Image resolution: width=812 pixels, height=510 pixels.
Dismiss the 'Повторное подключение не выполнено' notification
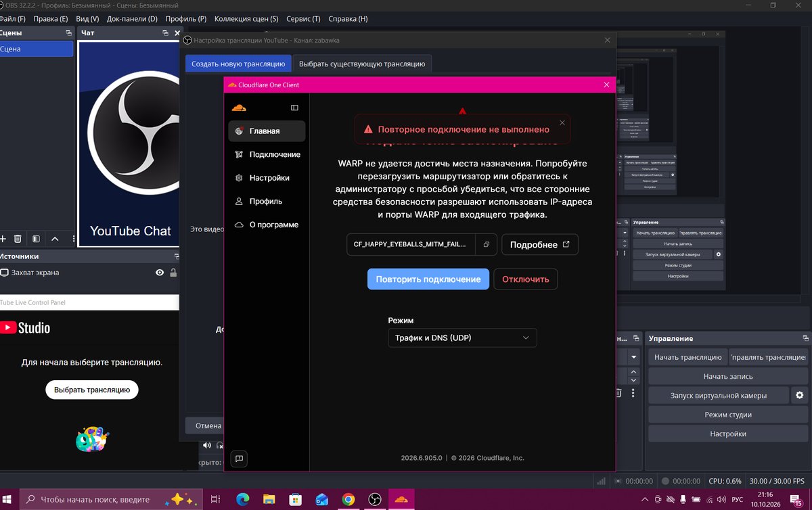(562, 124)
